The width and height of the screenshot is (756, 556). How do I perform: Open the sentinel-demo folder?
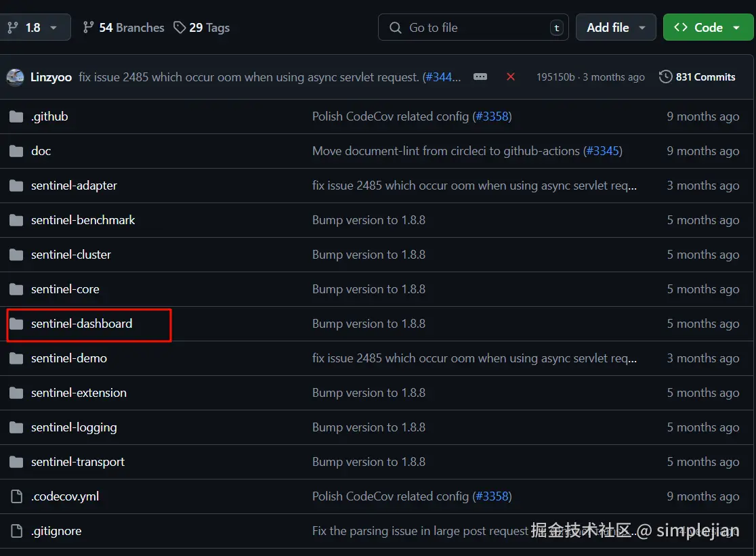(69, 358)
